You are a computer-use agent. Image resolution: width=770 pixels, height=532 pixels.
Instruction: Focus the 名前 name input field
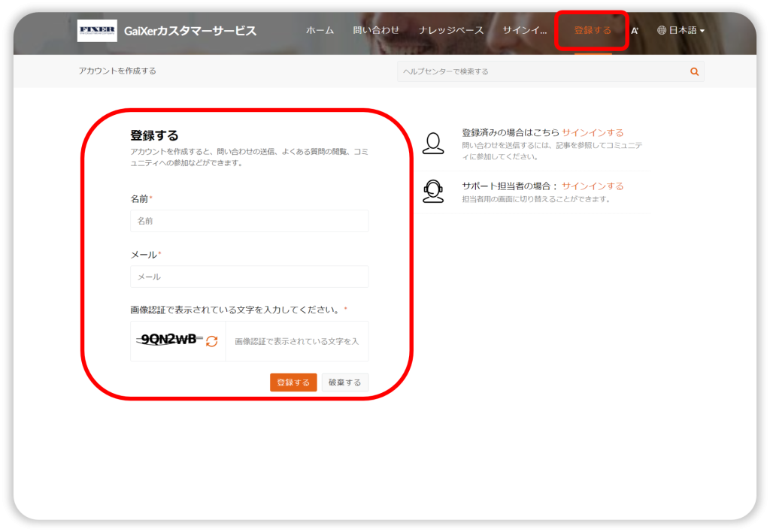coord(249,221)
